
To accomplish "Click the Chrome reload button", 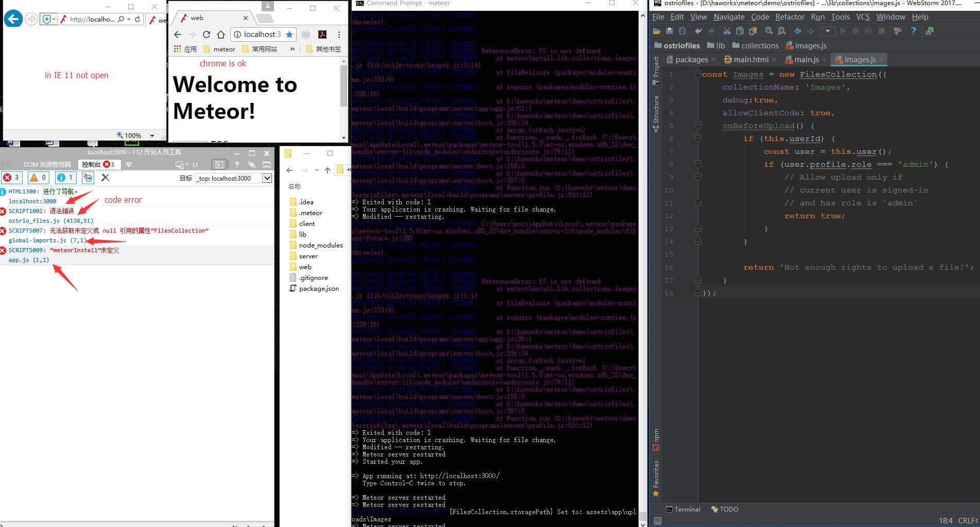I will coord(207,34).
